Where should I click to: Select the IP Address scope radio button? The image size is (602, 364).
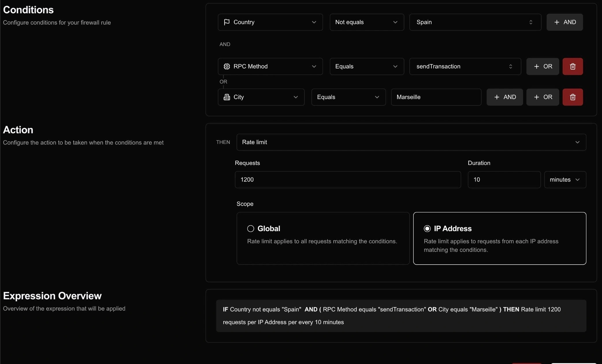click(427, 229)
